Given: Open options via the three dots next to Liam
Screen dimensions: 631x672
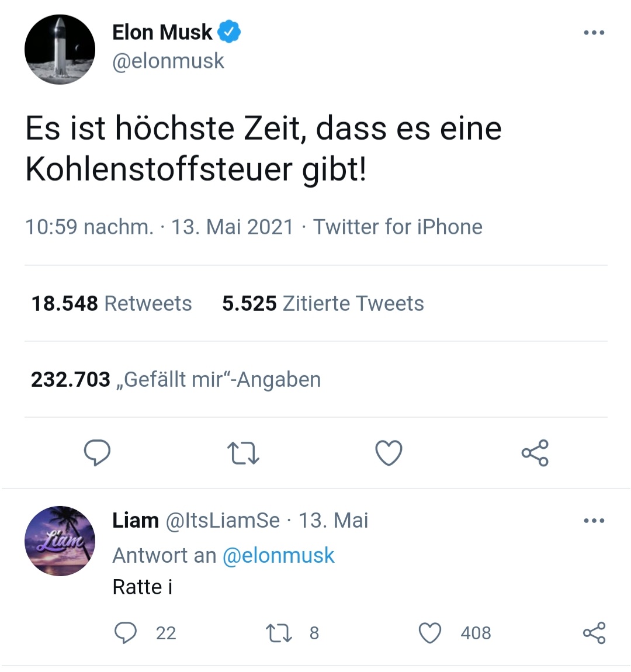Looking at the screenshot, I should point(594,520).
